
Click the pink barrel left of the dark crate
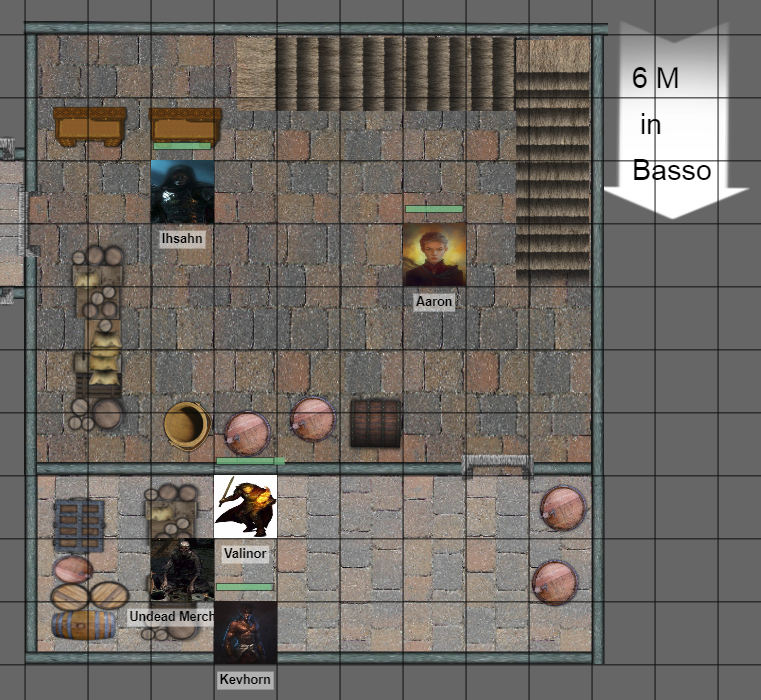pos(313,419)
